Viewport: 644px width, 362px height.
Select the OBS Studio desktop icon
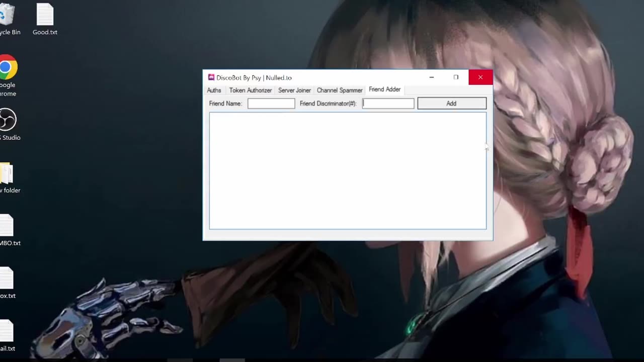click(9, 125)
